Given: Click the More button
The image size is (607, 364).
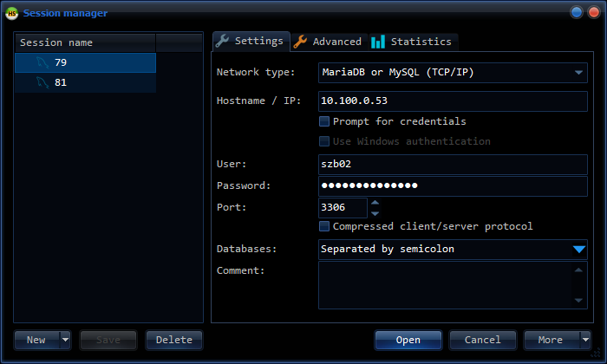Looking at the screenshot, I should click(x=552, y=340).
